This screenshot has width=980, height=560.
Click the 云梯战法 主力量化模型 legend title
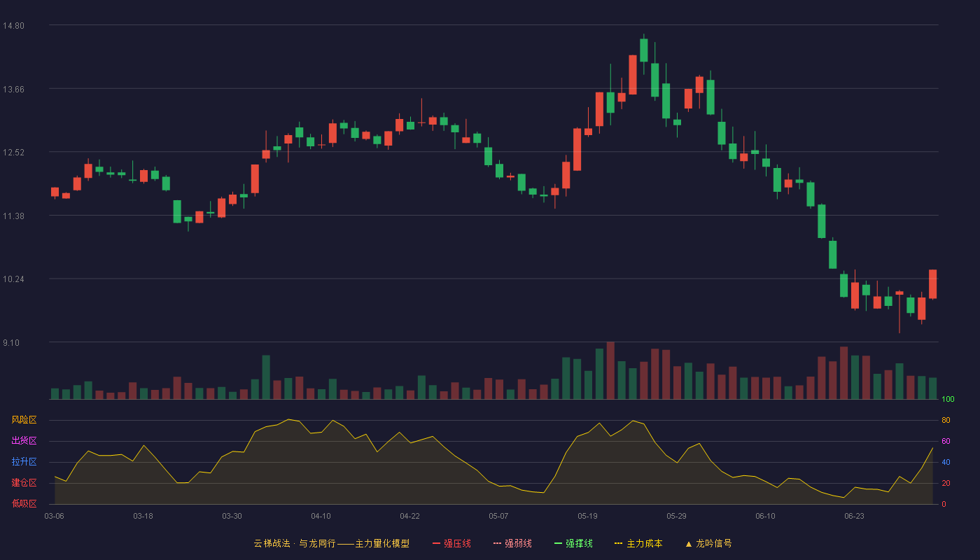(x=331, y=543)
